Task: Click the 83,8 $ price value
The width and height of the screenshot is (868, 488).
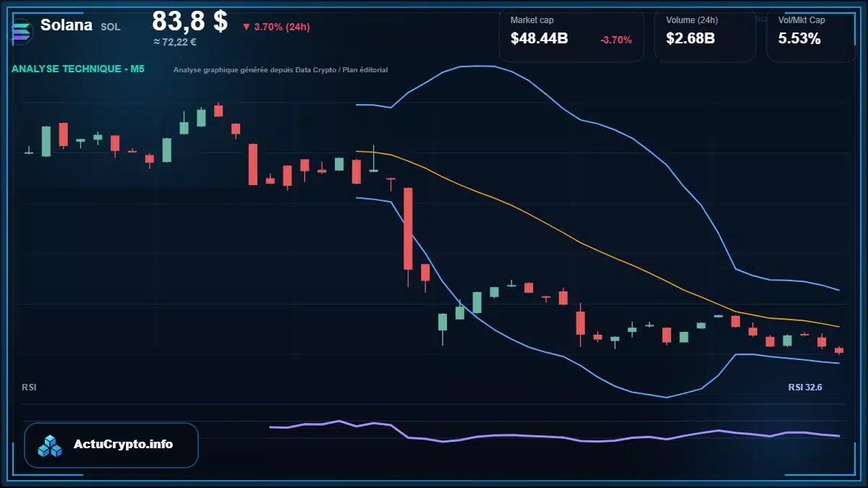Action: (190, 21)
